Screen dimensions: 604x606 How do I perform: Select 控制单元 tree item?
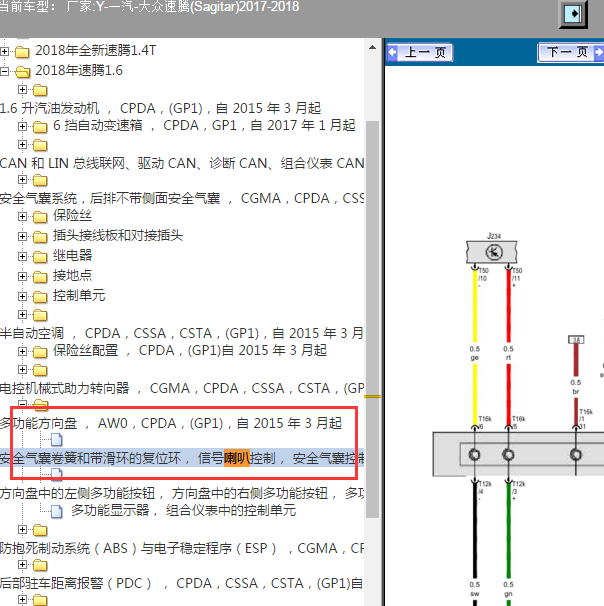click(x=79, y=296)
